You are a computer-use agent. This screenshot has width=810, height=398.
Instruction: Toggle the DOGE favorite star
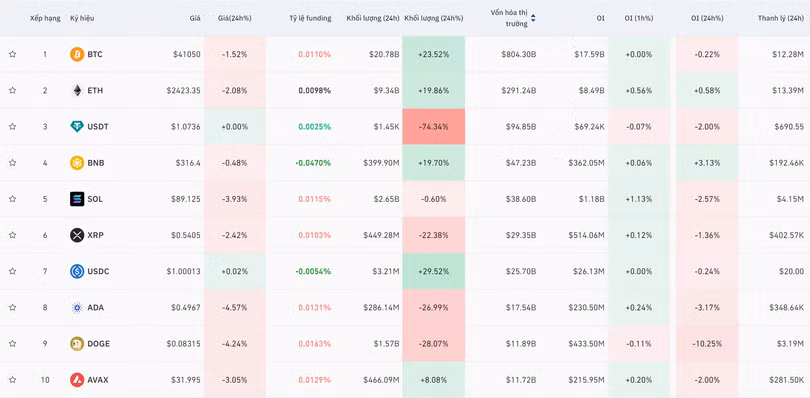(12, 344)
